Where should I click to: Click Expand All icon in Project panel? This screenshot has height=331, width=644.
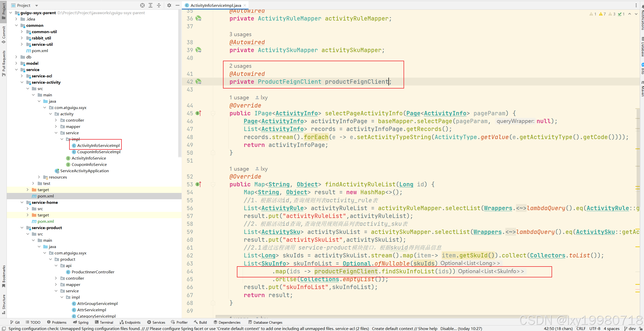pos(151,5)
